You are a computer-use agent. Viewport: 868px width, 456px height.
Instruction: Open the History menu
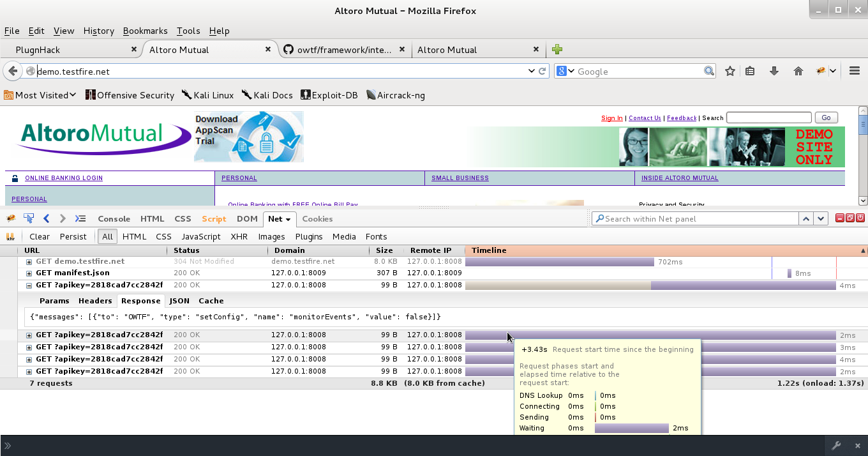tap(98, 31)
